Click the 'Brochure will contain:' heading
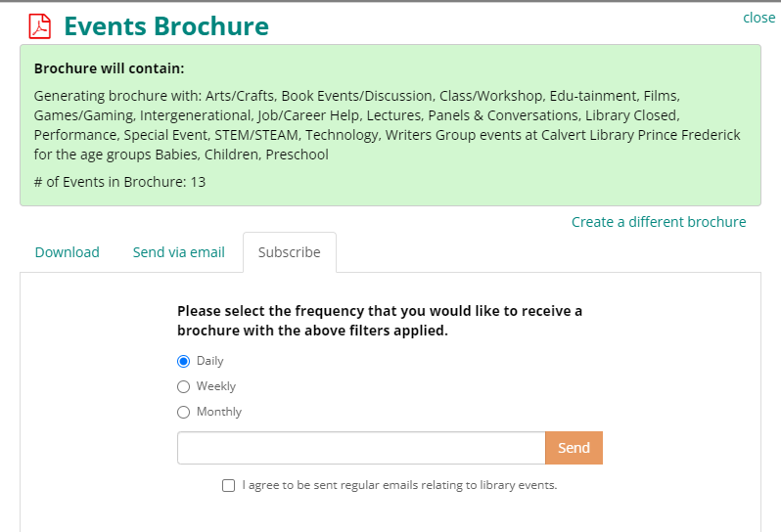Image resolution: width=781 pixels, height=532 pixels. 109,68
